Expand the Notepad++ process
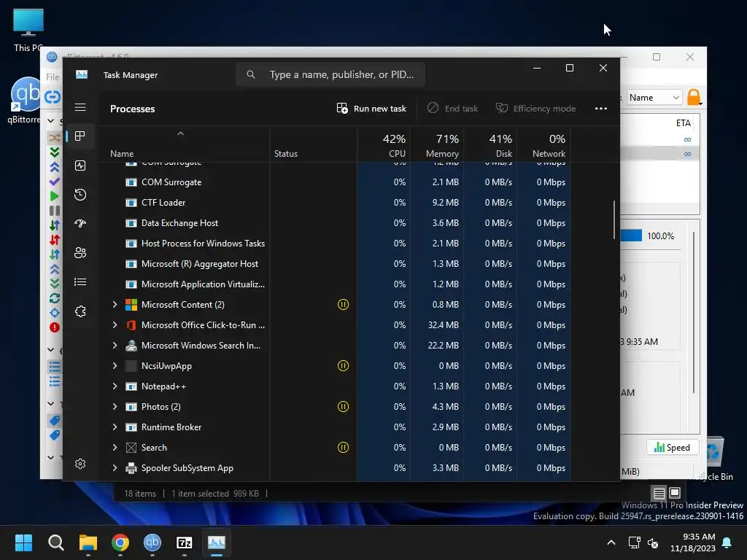Screen dimensions: 747x560 tap(115, 386)
